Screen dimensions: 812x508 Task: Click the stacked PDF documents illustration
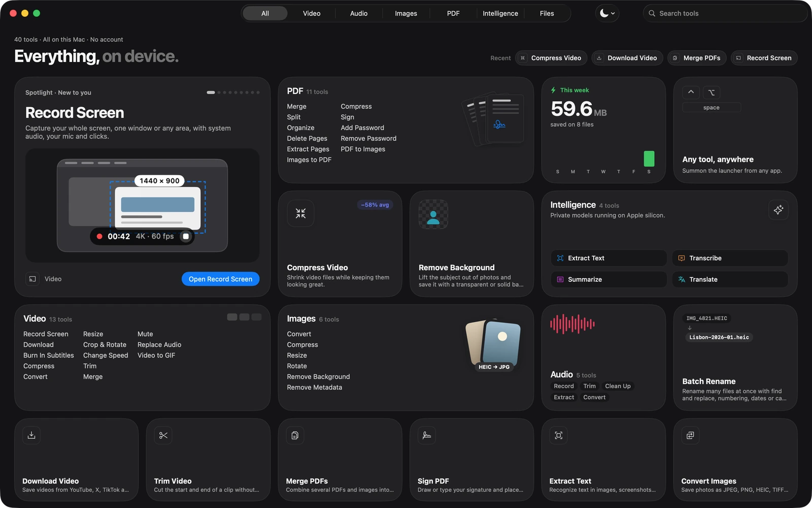click(493, 119)
